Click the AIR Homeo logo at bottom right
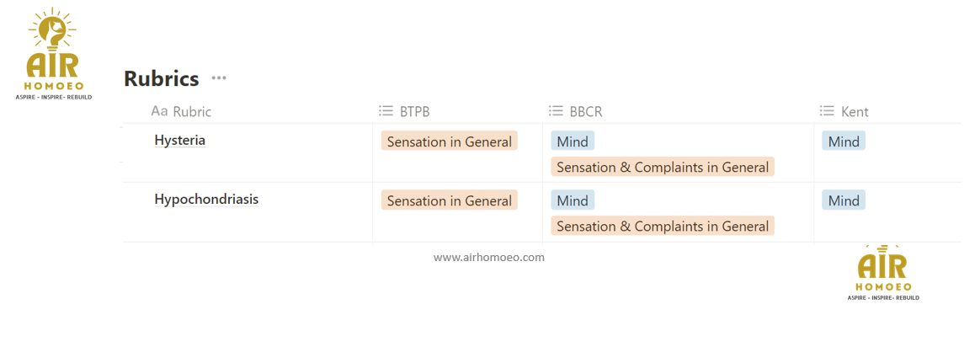This screenshot has height=363, width=980. click(882, 272)
